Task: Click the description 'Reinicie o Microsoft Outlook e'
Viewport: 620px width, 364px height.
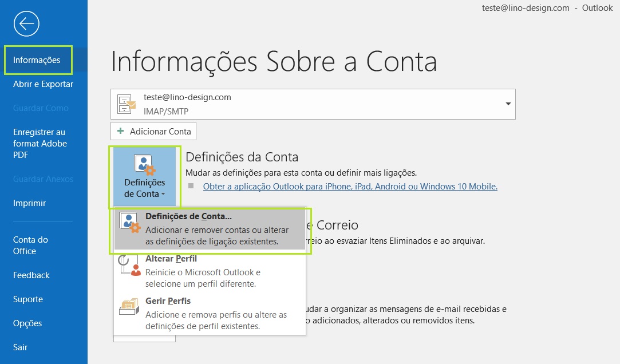Action: [x=203, y=272]
